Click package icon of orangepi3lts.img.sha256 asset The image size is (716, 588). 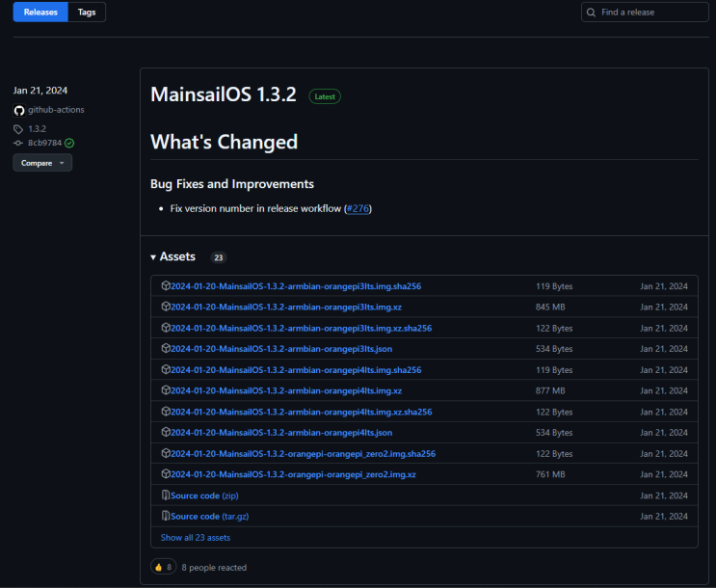point(166,285)
